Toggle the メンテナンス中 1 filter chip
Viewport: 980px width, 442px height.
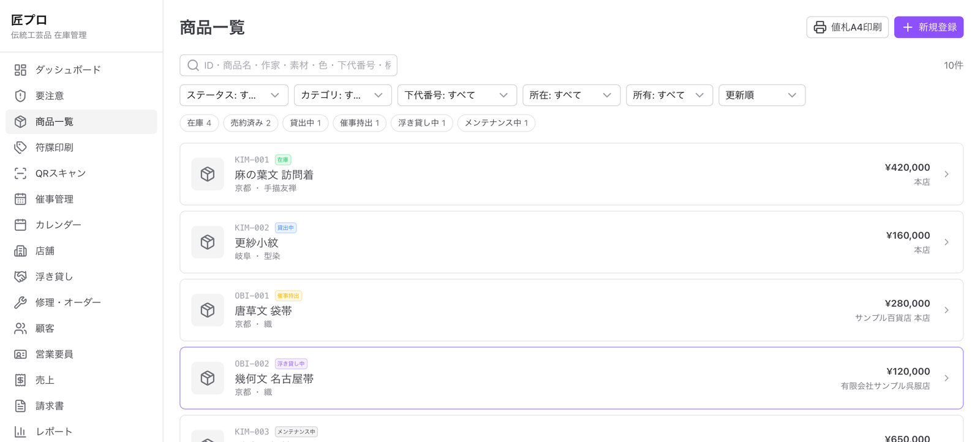(x=496, y=123)
